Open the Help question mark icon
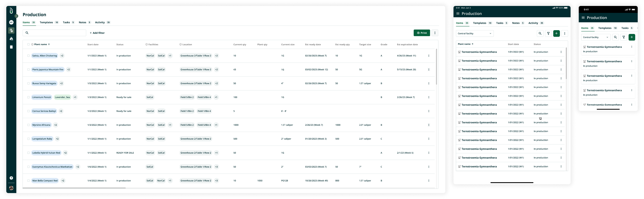The width and height of the screenshot is (644, 199). click(11, 178)
